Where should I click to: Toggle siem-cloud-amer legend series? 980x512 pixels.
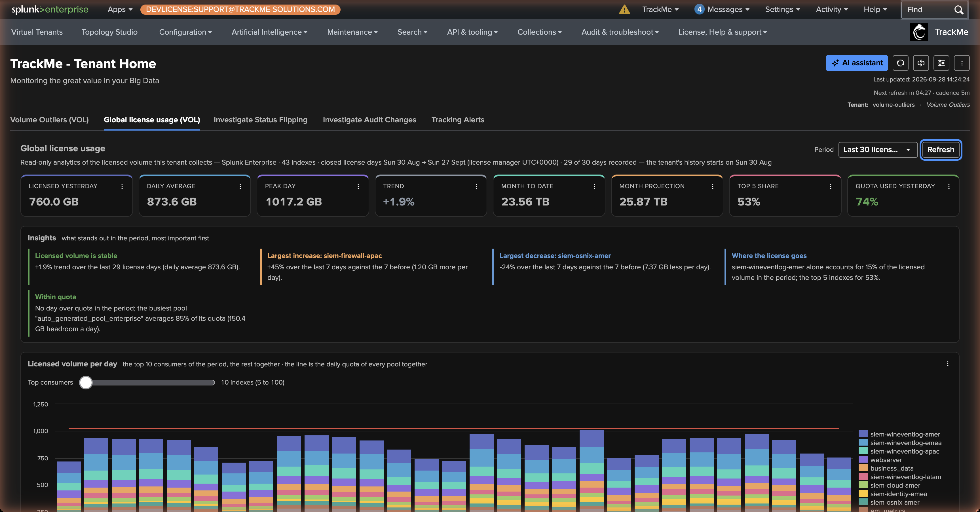click(x=890, y=485)
